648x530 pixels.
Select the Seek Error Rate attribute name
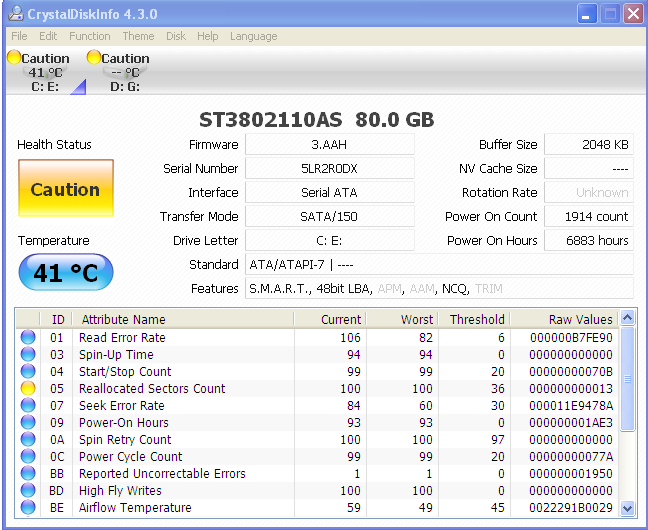click(122, 406)
